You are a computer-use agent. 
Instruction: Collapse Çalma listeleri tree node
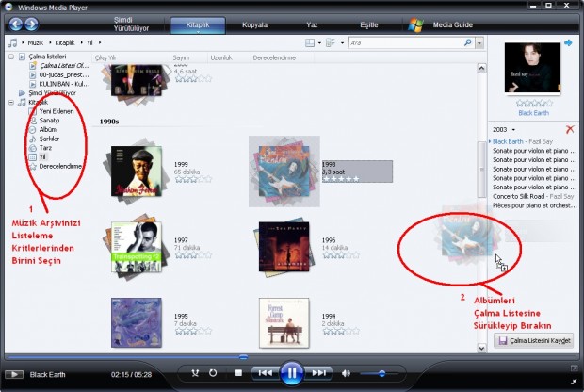pos(11,57)
